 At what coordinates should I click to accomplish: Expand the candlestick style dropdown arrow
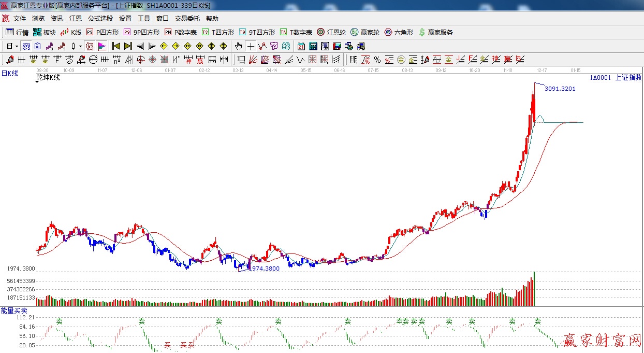[80, 46]
